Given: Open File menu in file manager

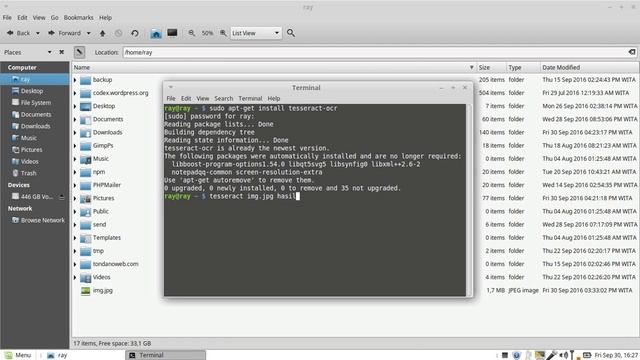Looking at the screenshot, I should pyautogui.click(x=7, y=18).
